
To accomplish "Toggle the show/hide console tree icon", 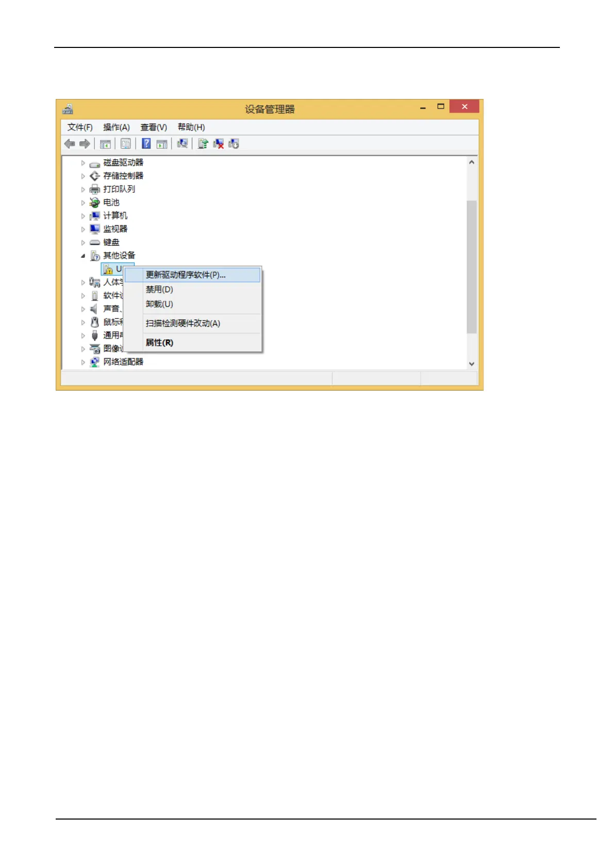I will point(105,144).
